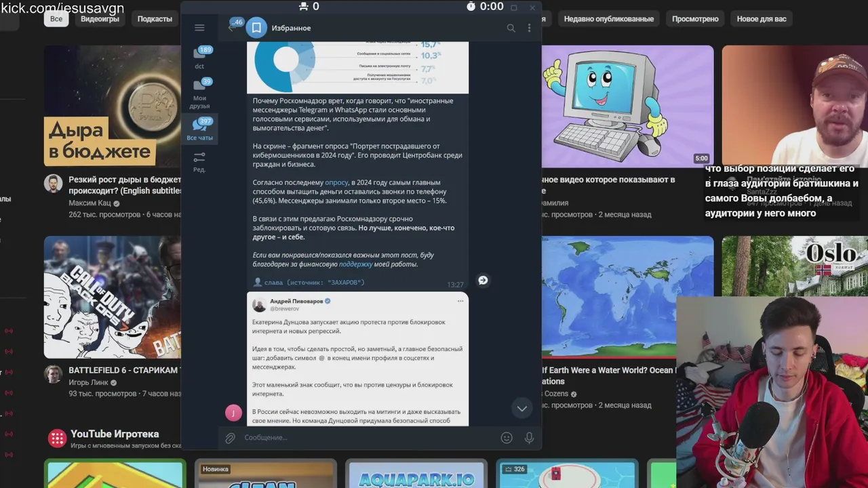Click the Избранное chat title

291,28
